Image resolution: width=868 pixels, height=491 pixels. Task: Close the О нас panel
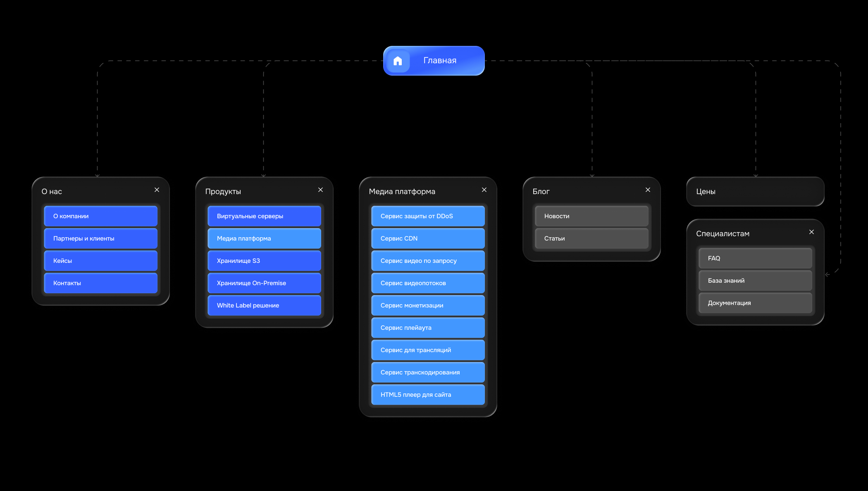157,190
